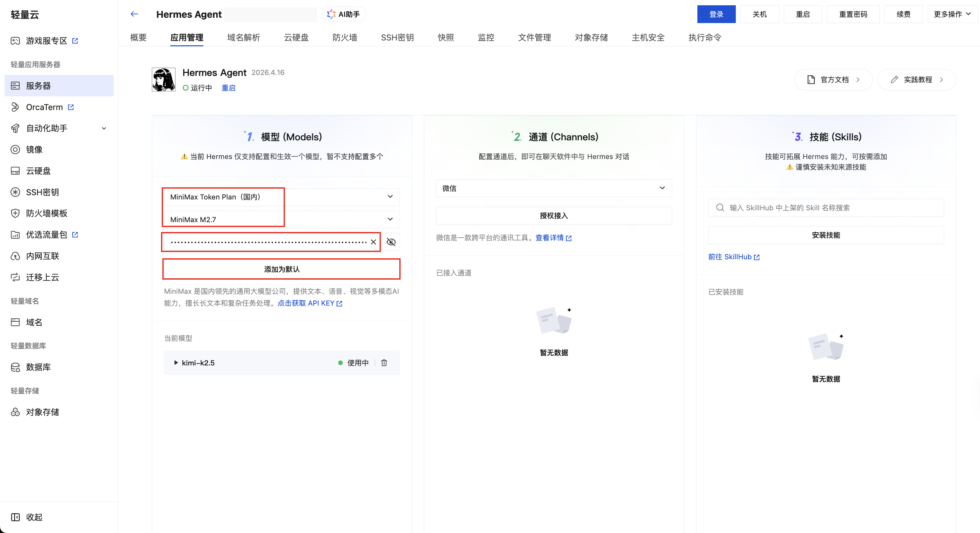This screenshot has width=980, height=533.
Task: Open 前往 SkillHub link
Action: coord(734,257)
